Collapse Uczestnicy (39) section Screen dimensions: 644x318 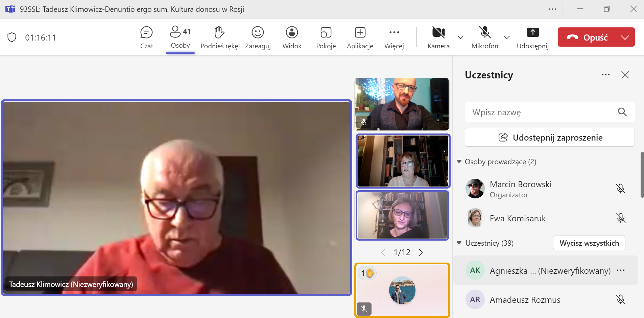point(459,243)
